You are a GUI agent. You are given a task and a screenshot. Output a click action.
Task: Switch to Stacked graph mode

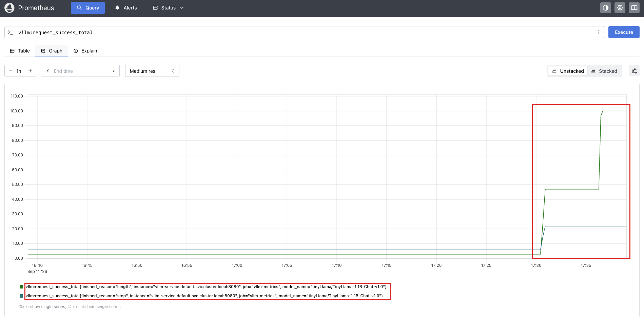604,71
